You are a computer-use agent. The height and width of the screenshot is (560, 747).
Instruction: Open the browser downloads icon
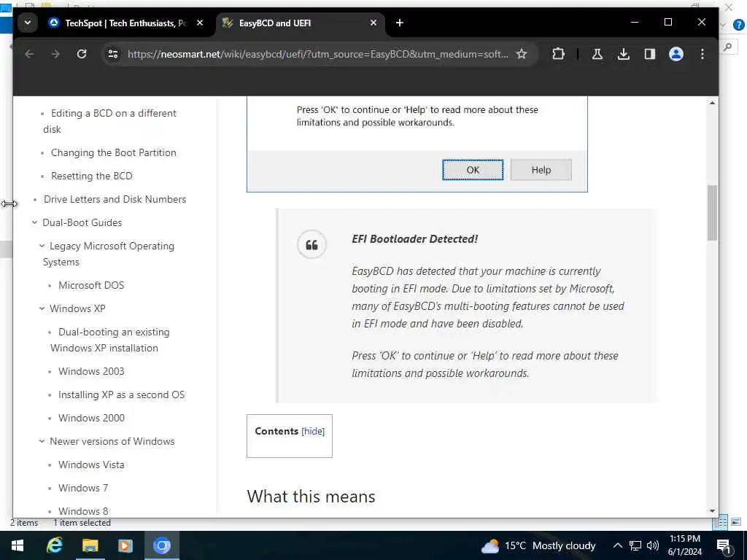623,54
